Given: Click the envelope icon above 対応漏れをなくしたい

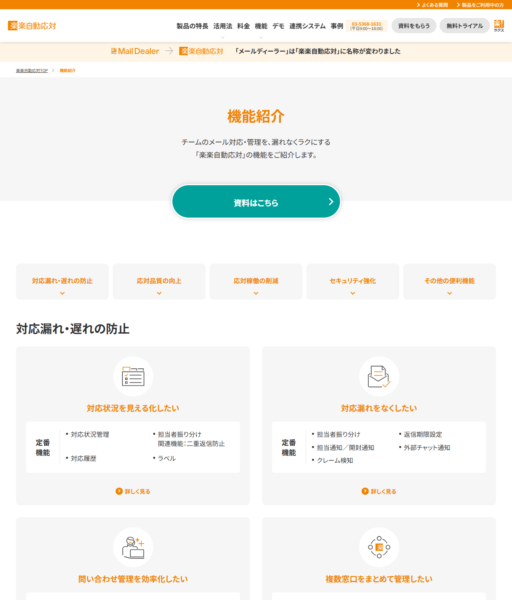Looking at the screenshot, I should coord(379,376).
